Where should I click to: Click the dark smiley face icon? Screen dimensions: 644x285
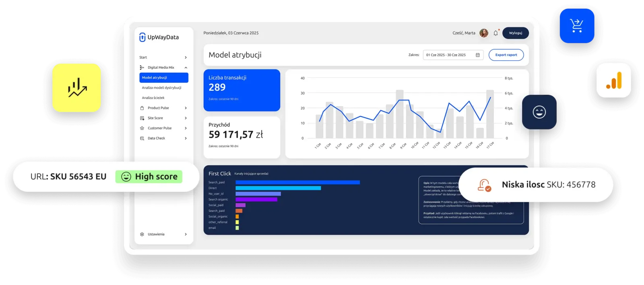pyautogui.click(x=539, y=112)
